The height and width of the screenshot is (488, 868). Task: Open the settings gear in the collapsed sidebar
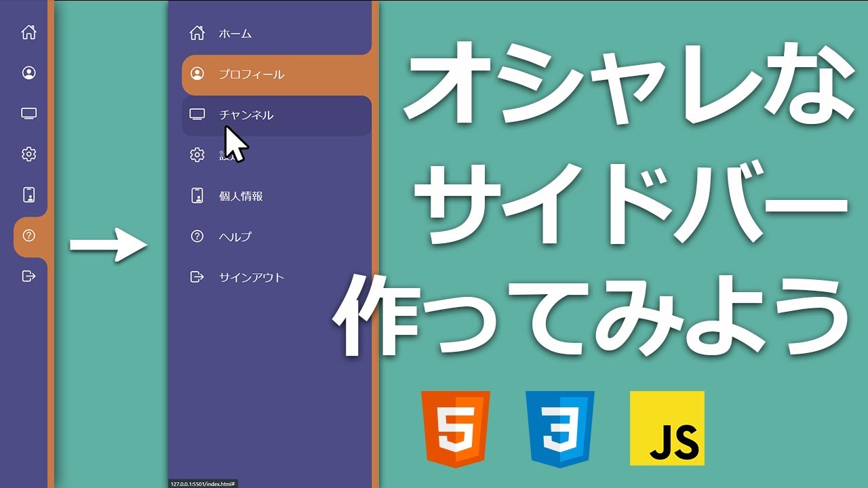pos(28,155)
